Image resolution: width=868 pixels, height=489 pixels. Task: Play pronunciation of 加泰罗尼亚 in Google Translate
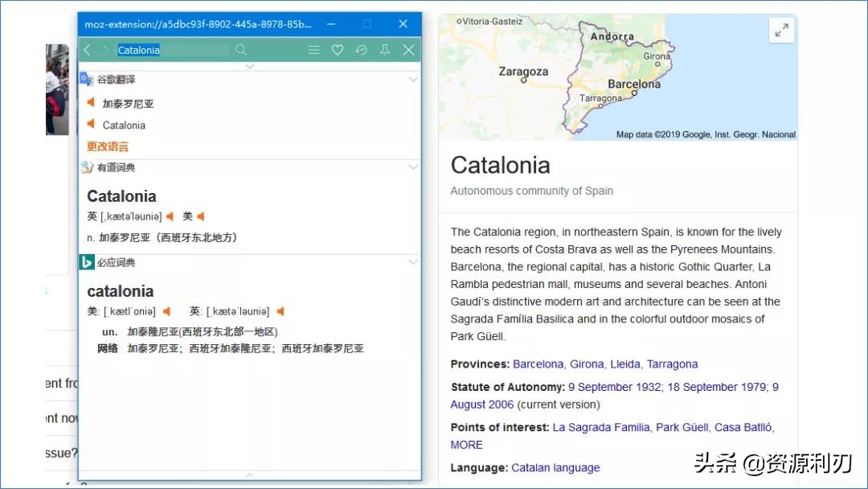coord(91,102)
